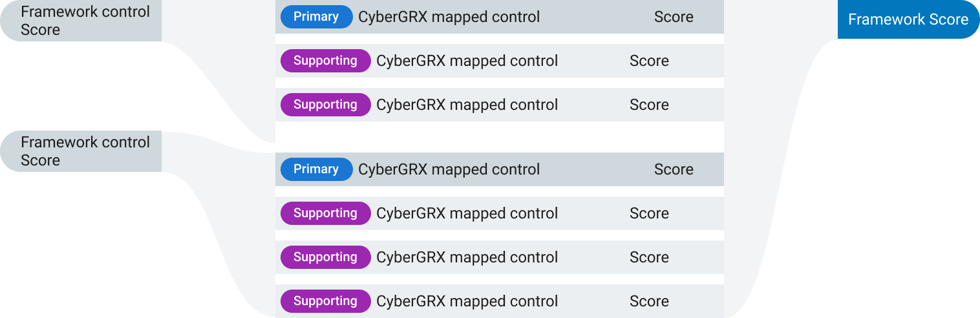The height and width of the screenshot is (318, 980).
Task: Select the bottommost Supporting badge
Action: pos(325,301)
